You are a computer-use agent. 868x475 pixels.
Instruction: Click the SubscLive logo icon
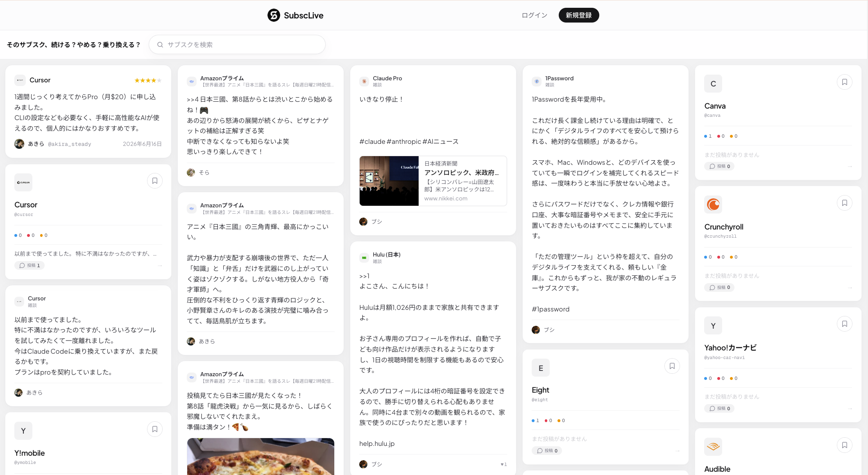point(274,15)
